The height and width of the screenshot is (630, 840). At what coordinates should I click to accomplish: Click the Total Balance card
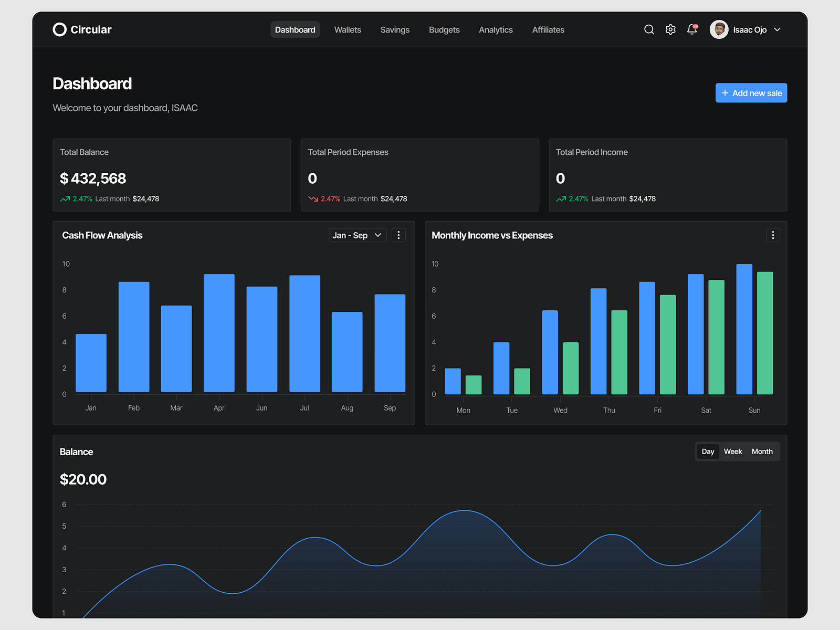(x=172, y=175)
